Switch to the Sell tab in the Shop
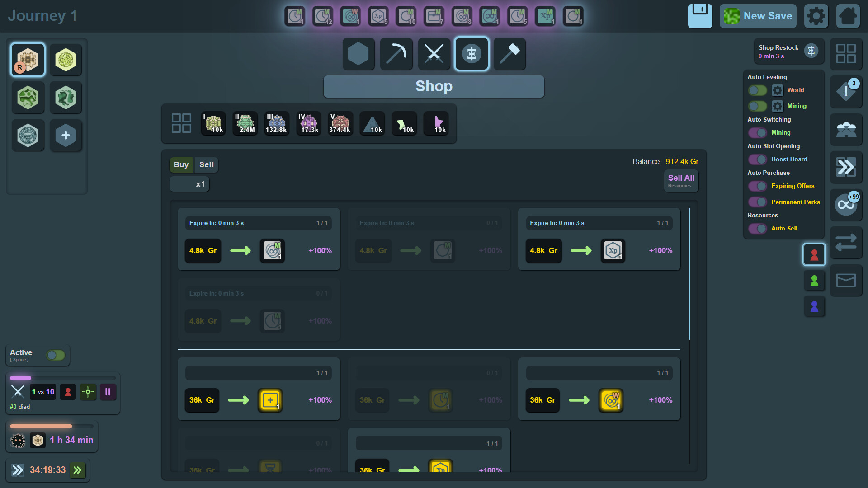 [207, 164]
